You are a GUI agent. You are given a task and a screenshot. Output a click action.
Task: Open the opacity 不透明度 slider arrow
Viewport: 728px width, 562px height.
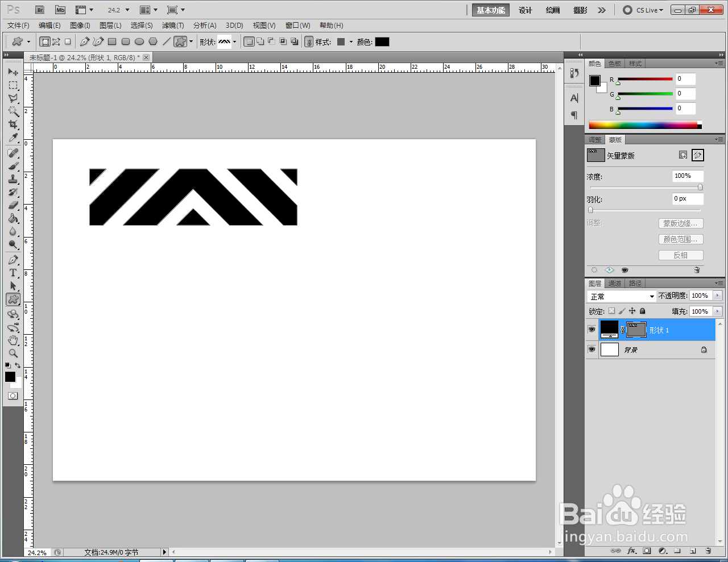(717, 295)
